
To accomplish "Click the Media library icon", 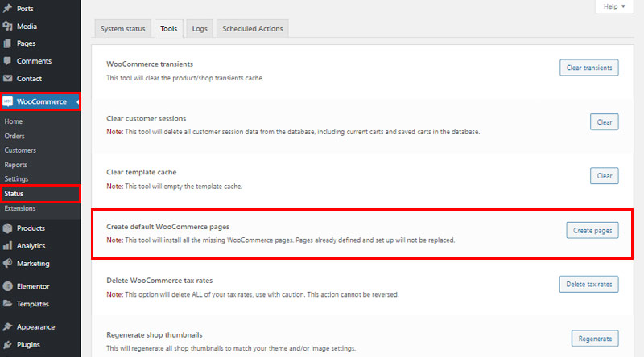I will point(7,27).
